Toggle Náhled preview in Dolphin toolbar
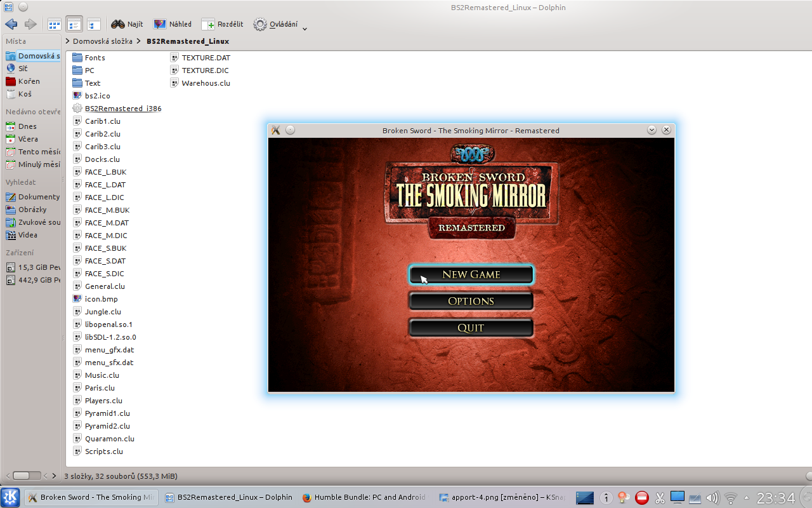 173,24
